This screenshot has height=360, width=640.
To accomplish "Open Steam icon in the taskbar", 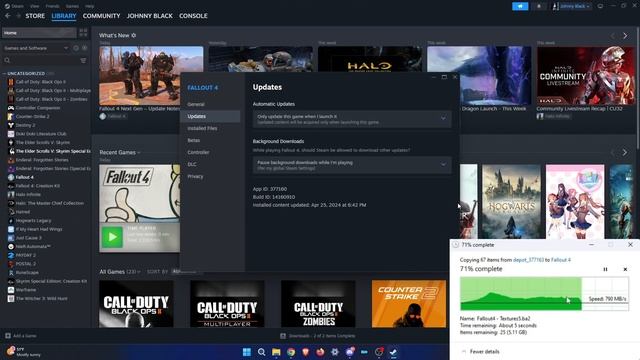I will point(393,352).
